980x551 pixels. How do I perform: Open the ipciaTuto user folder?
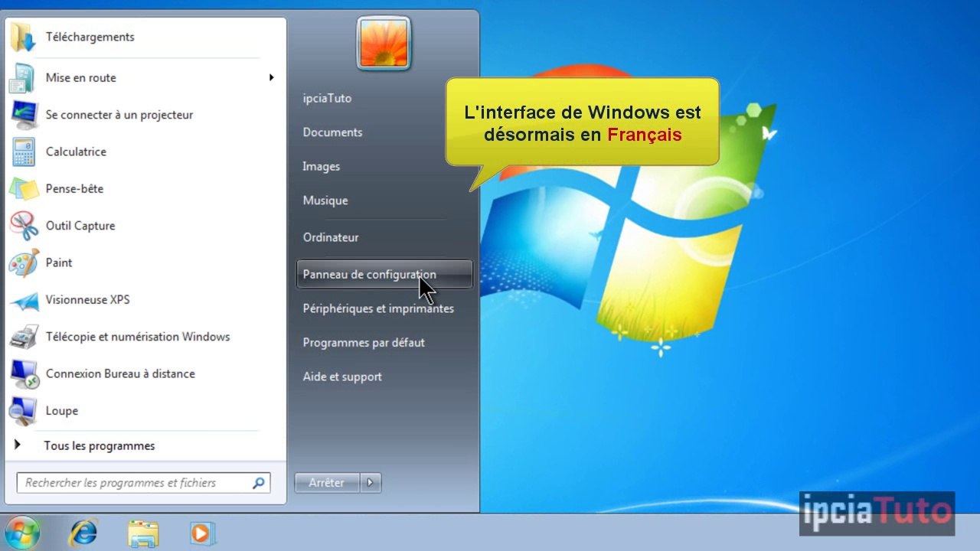327,98
